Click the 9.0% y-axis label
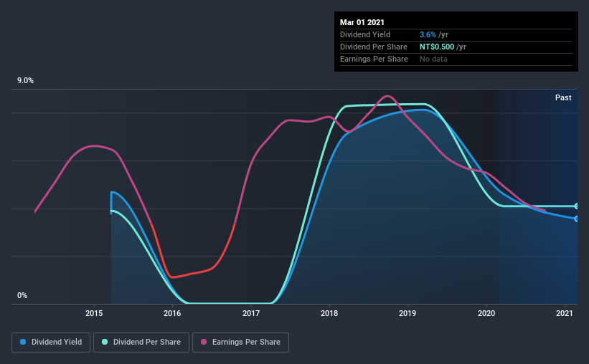The image size is (589, 364). (25, 81)
